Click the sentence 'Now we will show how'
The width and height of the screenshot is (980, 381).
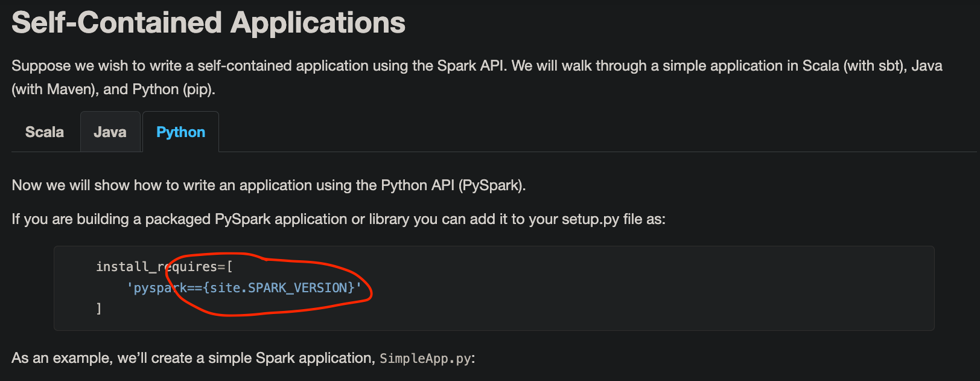pos(269,185)
